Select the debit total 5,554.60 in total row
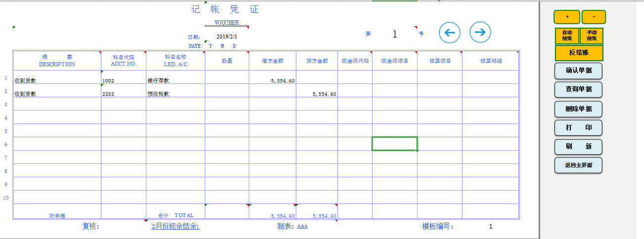The width and height of the screenshot is (644, 239). (273, 211)
